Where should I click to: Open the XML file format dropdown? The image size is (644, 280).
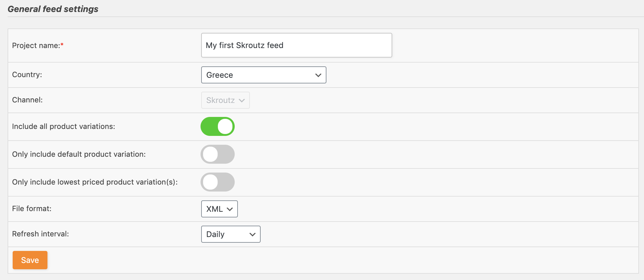click(x=219, y=209)
